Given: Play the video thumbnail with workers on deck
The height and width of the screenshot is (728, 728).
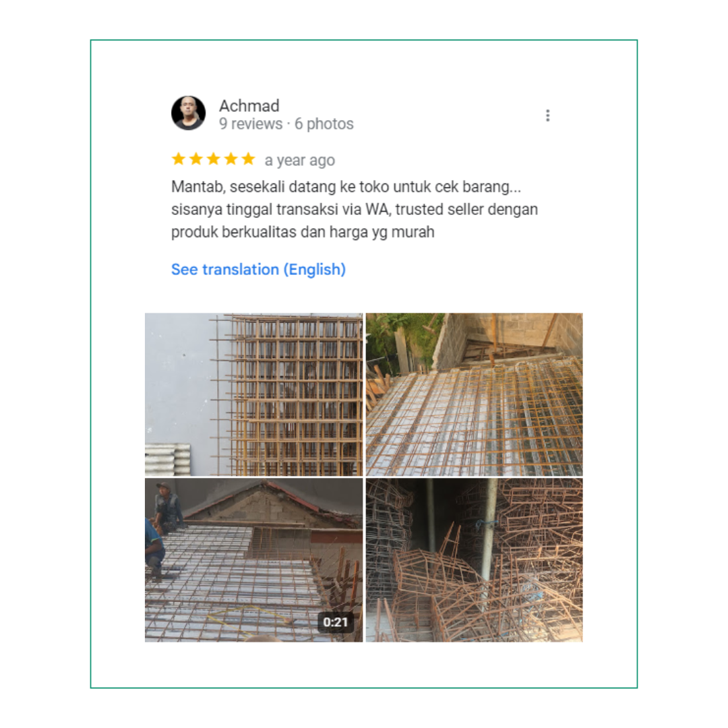Looking at the screenshot, I should pyautogui.click(x=253, y=560).
